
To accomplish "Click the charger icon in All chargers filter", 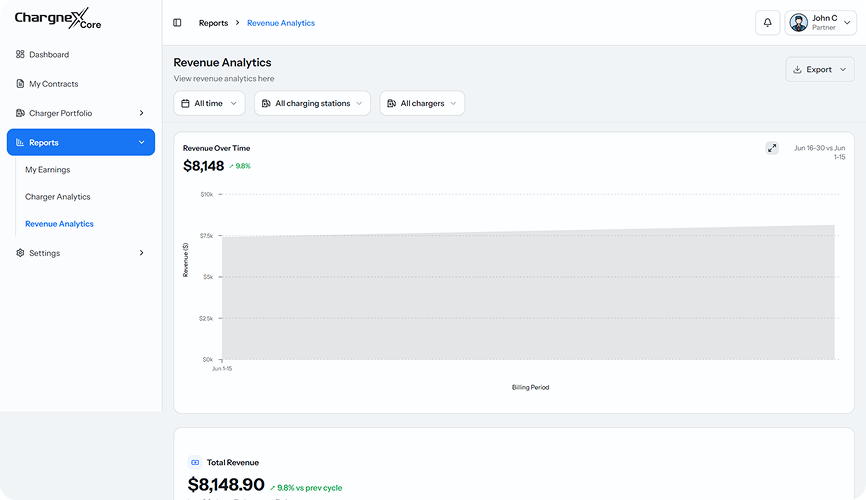I will point(392,103).
